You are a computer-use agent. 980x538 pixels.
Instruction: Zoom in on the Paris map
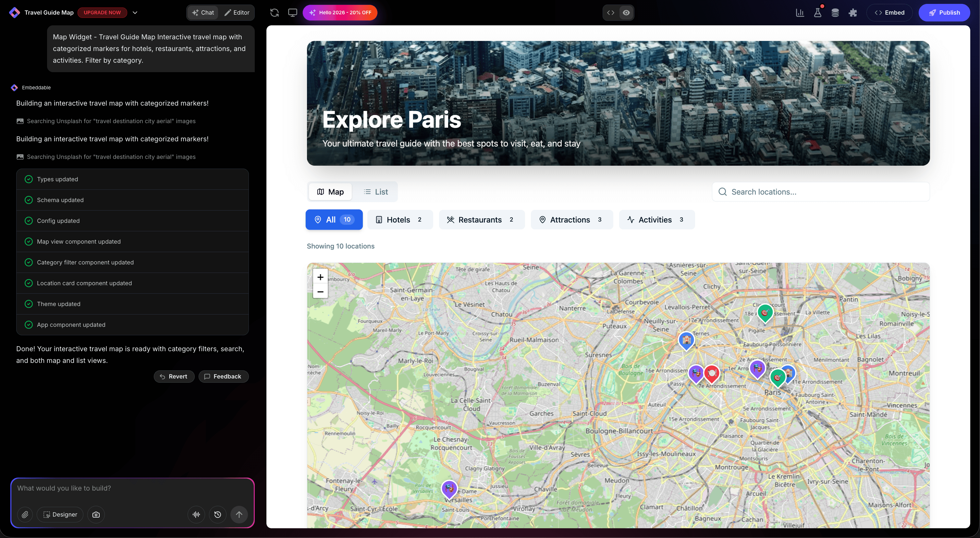pos(320,277)
